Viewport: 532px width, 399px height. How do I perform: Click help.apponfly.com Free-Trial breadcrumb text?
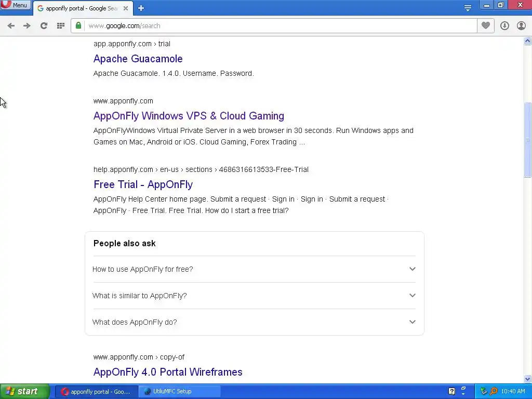pos(201,169)
